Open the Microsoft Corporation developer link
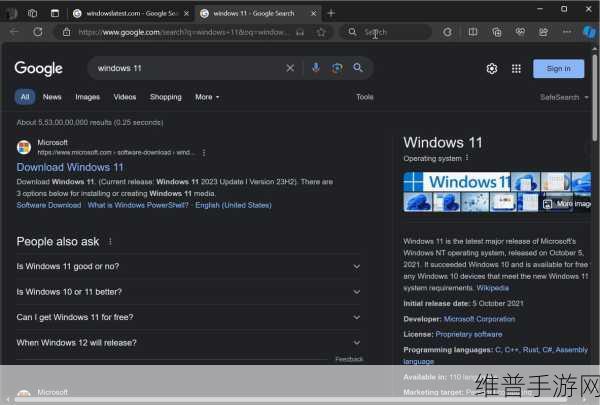Screen dimensions: 600x405 [479, 319]
